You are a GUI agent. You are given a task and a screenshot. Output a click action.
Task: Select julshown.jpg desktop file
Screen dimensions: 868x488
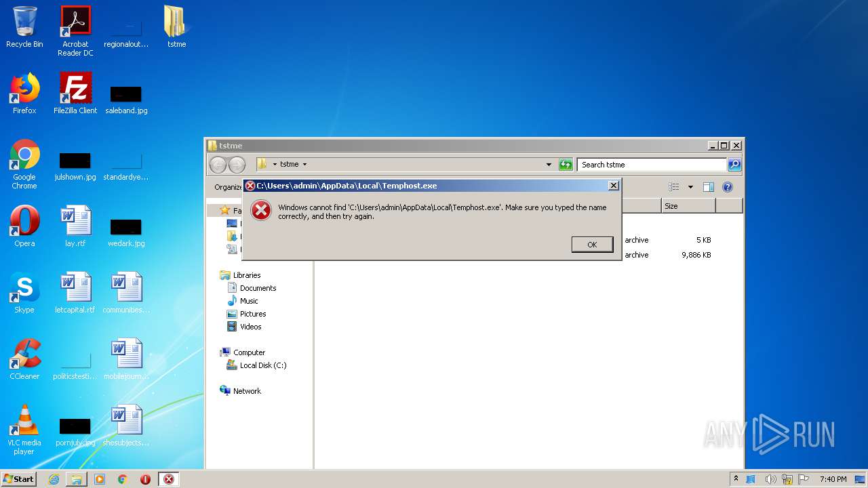coord(75,165)
